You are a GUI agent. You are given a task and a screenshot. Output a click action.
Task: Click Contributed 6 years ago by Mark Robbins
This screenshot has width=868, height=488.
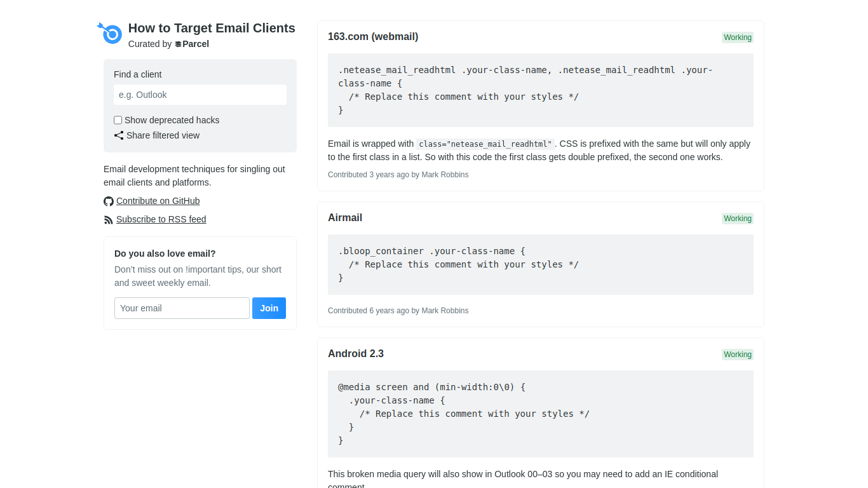(398, 311)
